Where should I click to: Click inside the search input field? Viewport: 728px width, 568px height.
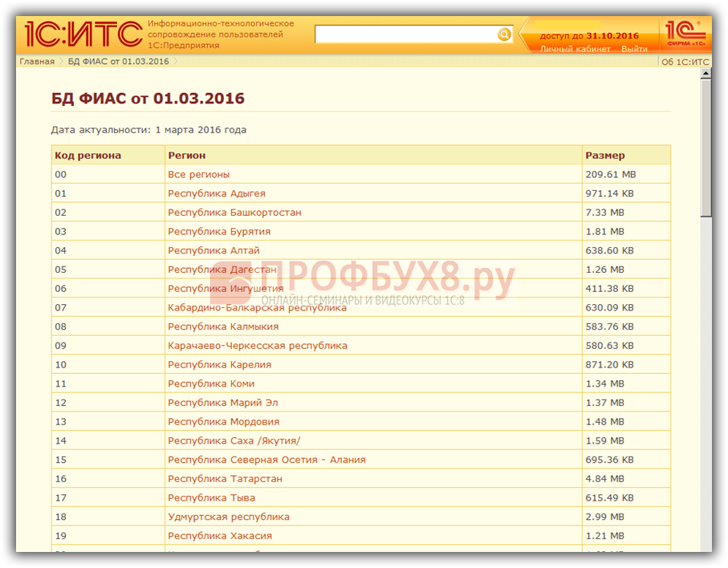(x=405, y=34)
